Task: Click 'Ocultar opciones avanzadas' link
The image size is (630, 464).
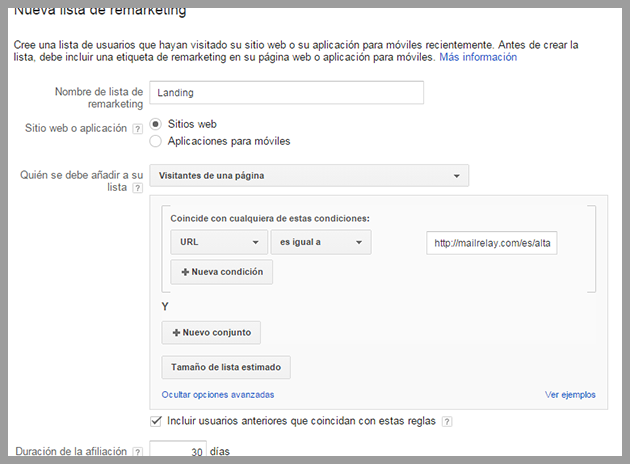Action: coord(218,395)
